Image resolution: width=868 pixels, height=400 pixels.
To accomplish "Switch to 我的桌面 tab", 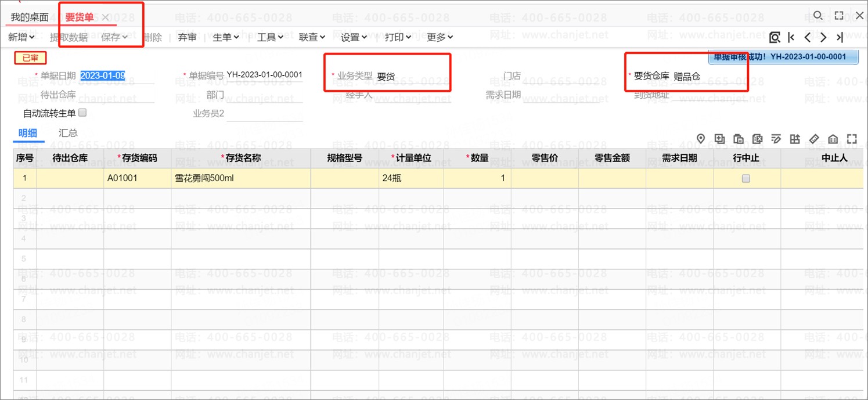I will pos(30,17).
